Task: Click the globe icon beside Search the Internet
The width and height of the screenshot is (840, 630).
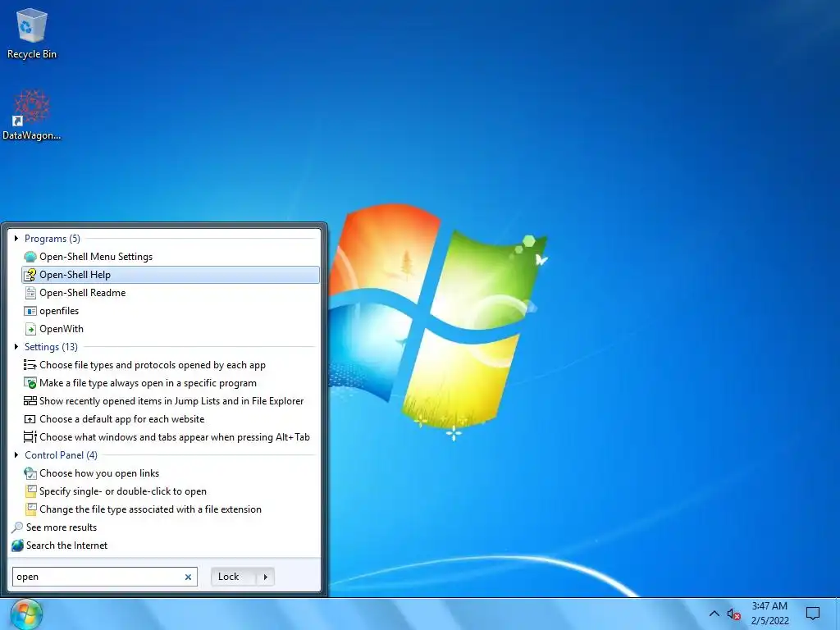Action: point(18,546)
